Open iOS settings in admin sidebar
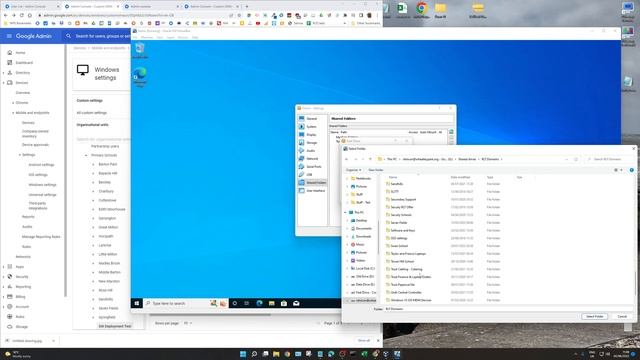This screenshot has height=360, width=640. tap(38, 175)
